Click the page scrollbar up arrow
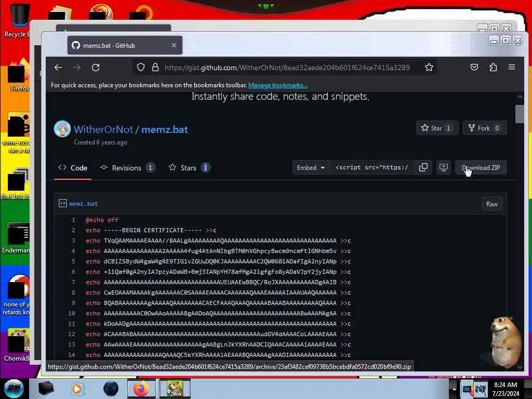Viewport: 532px width, 399px height. [x=520, y=97]
